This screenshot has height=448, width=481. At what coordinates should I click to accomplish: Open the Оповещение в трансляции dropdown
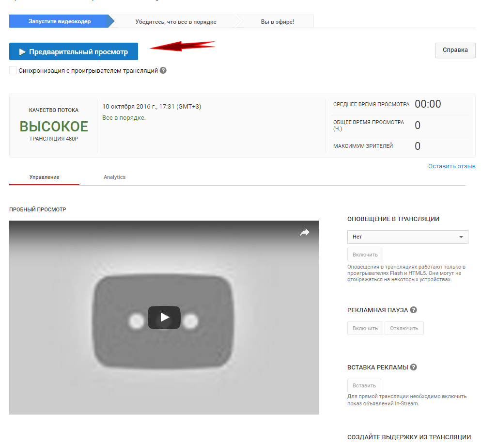click(407, 237)
